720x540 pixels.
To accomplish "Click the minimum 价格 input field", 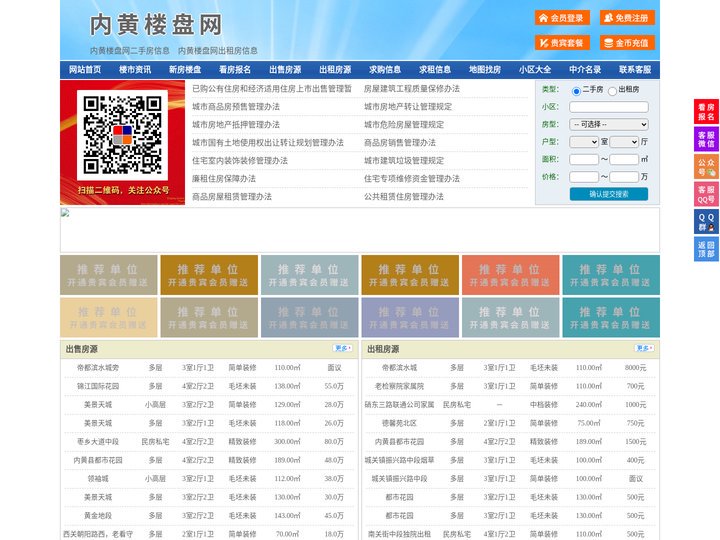I will tap(584, 177).
